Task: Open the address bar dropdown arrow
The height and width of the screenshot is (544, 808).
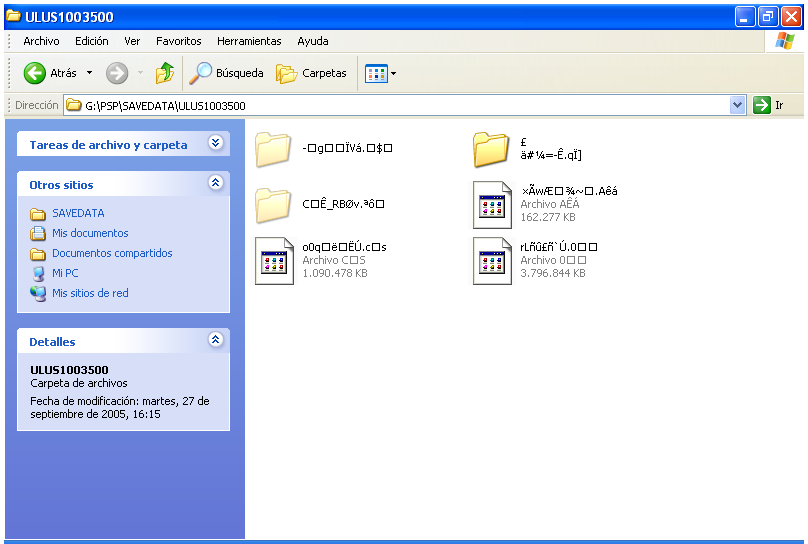Action: click(738, 105)
